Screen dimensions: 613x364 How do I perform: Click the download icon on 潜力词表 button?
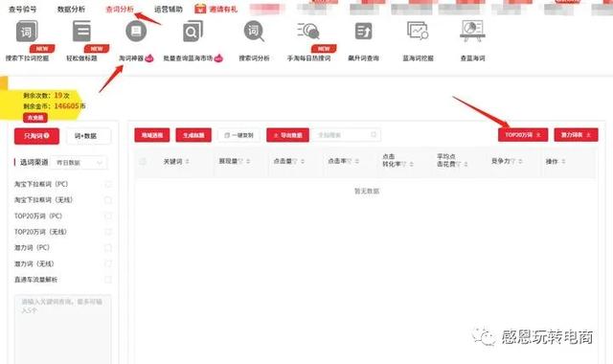588,135
